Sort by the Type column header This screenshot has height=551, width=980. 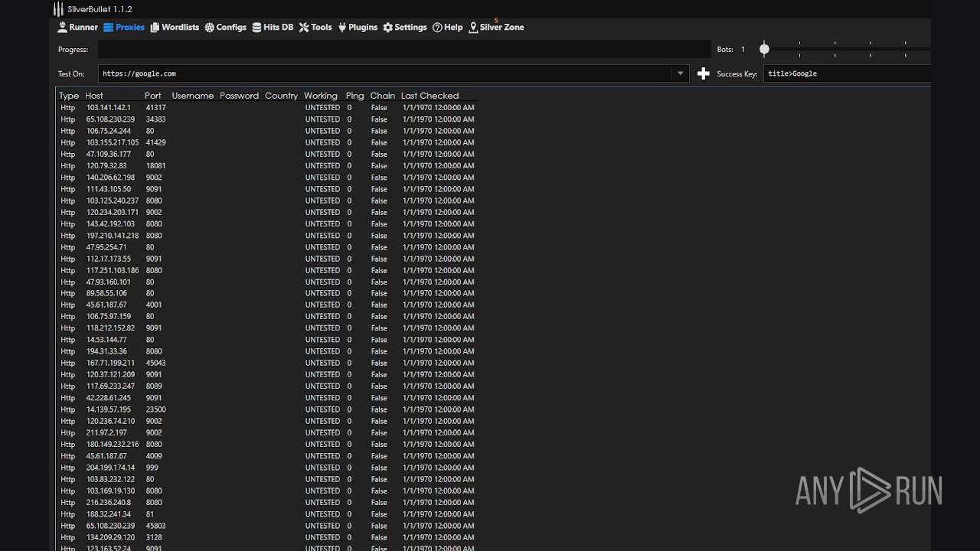coord(69,96)
